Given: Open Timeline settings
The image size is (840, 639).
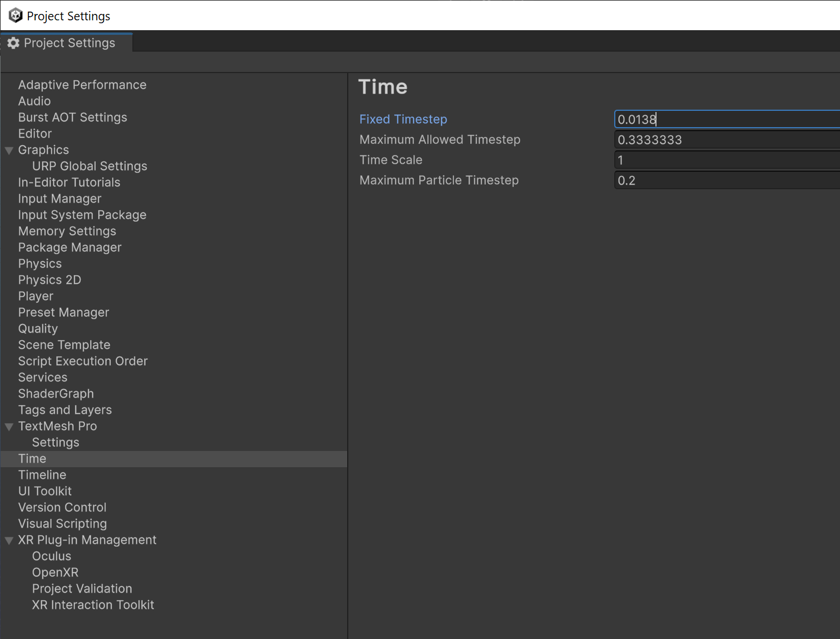Looking at the screenshot, I should 42,475.
